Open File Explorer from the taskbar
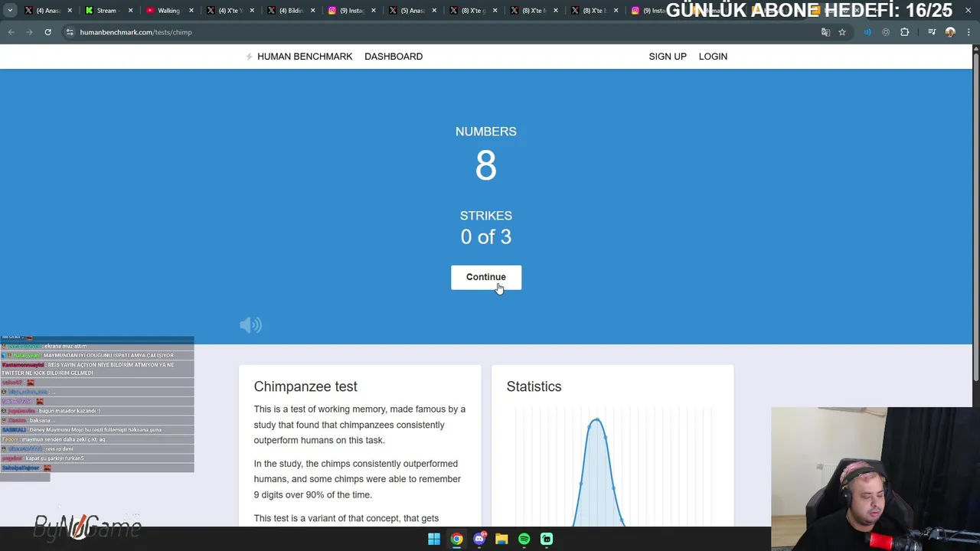The height and width of the screenshot is (551, 980). 501,539
